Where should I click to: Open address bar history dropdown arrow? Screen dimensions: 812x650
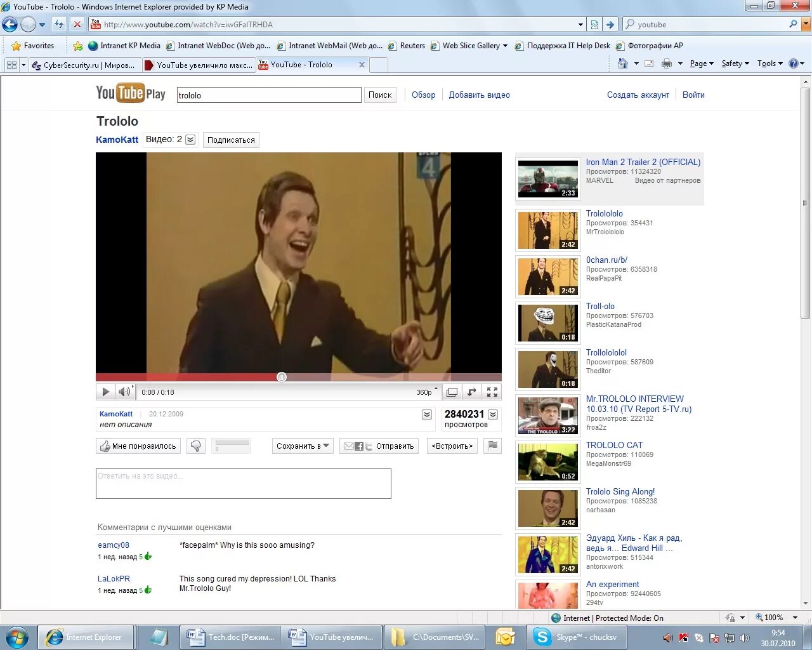(580, 25)
